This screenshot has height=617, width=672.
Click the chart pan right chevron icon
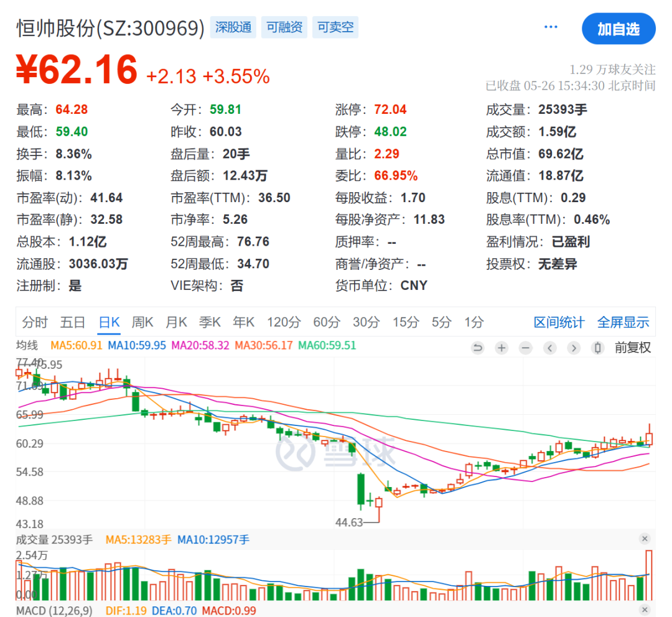pos(574,348)
